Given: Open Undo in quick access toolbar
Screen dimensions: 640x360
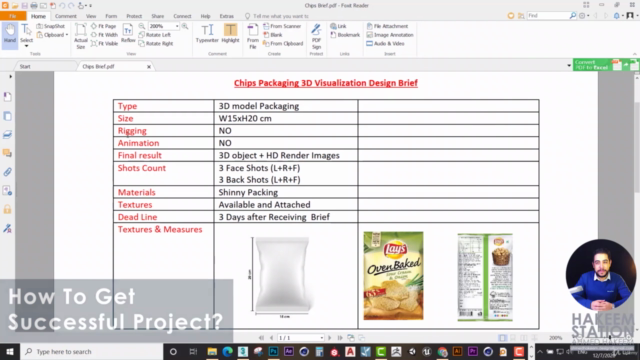Looking at the screenshot, I should coord(62,5).
